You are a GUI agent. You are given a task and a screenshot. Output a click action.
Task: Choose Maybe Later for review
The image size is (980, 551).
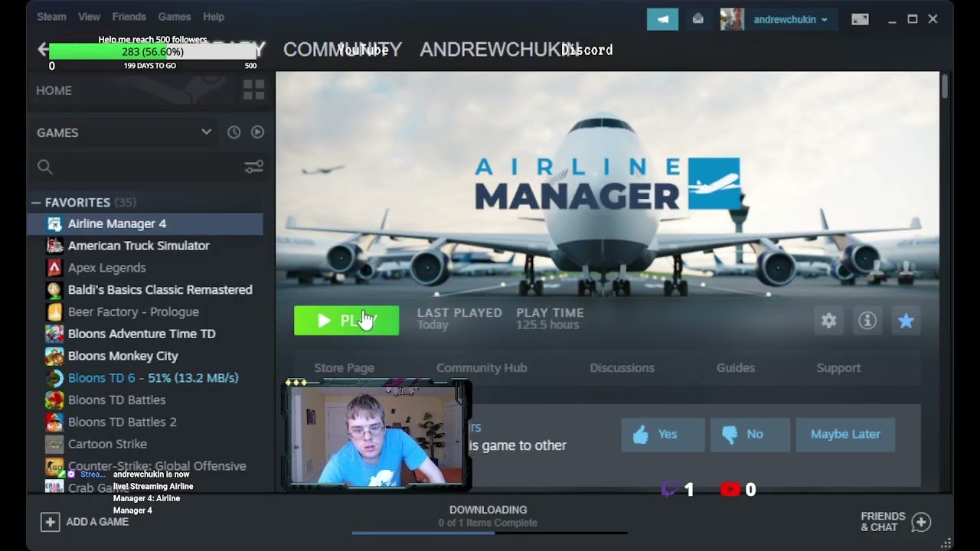pyautogui.click(x=845, y=434)
